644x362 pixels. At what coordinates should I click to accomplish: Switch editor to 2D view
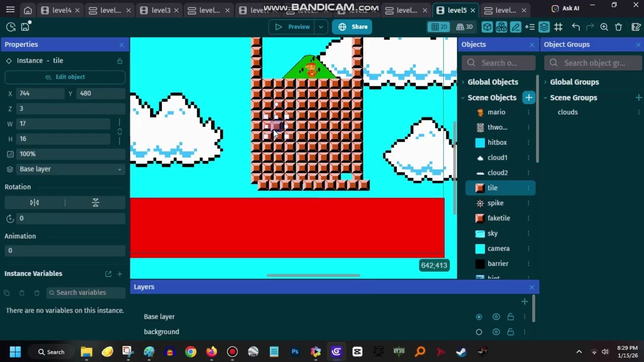click(439, 27)
